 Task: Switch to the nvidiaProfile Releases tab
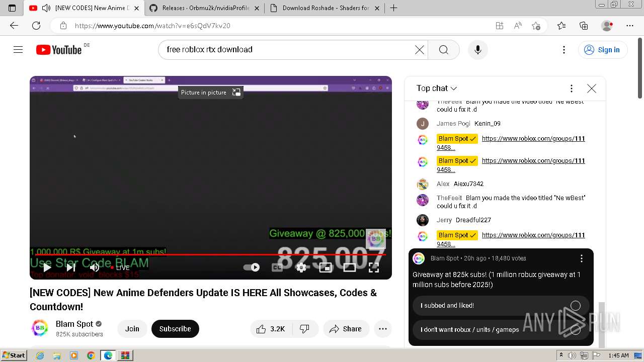[x=205, y=8]
